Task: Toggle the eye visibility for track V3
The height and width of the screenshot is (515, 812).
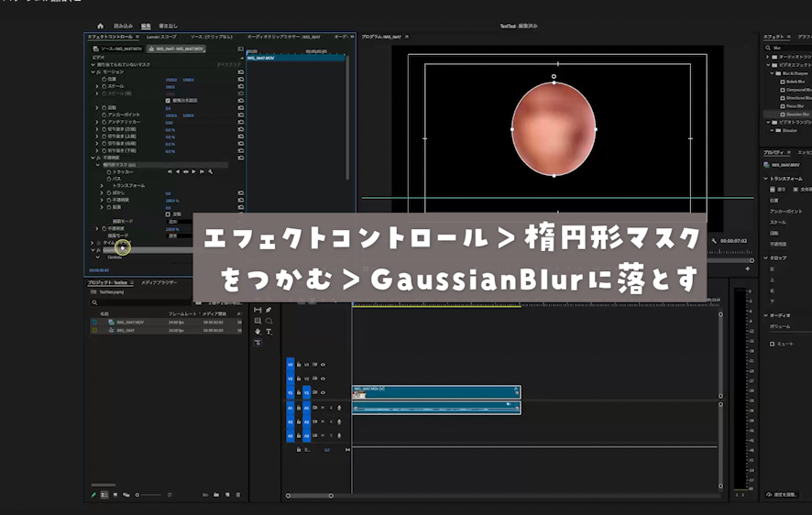Action: tap(323, 364)
